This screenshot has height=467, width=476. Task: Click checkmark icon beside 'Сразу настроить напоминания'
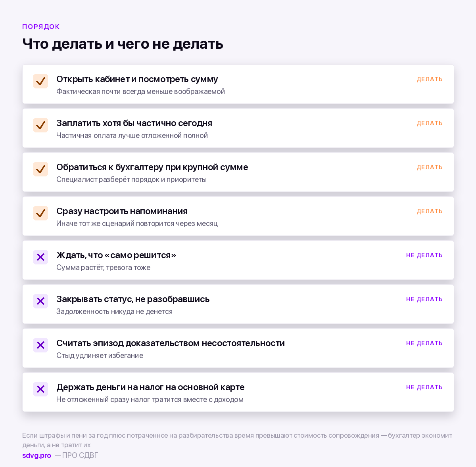[40, 213]
